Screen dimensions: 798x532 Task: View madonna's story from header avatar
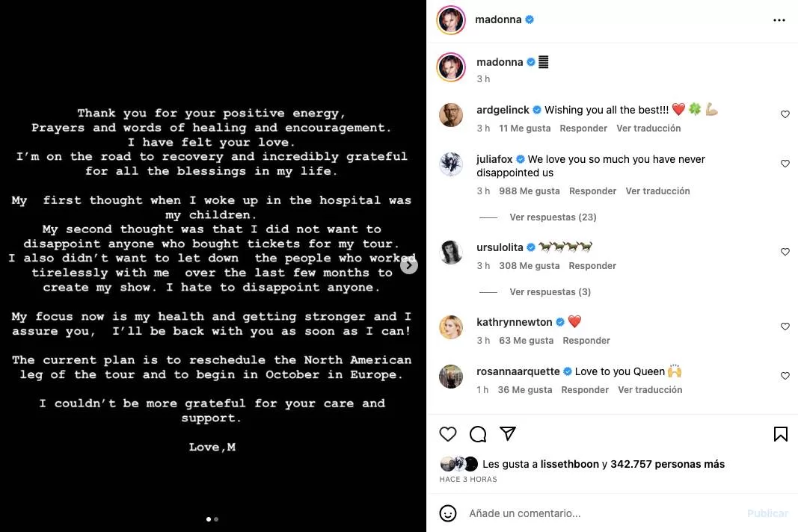pos(451,20)
